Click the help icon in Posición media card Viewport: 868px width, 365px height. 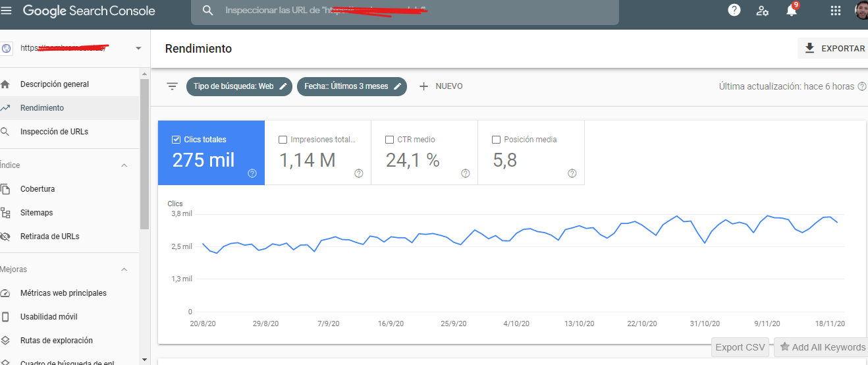point(572,173)
